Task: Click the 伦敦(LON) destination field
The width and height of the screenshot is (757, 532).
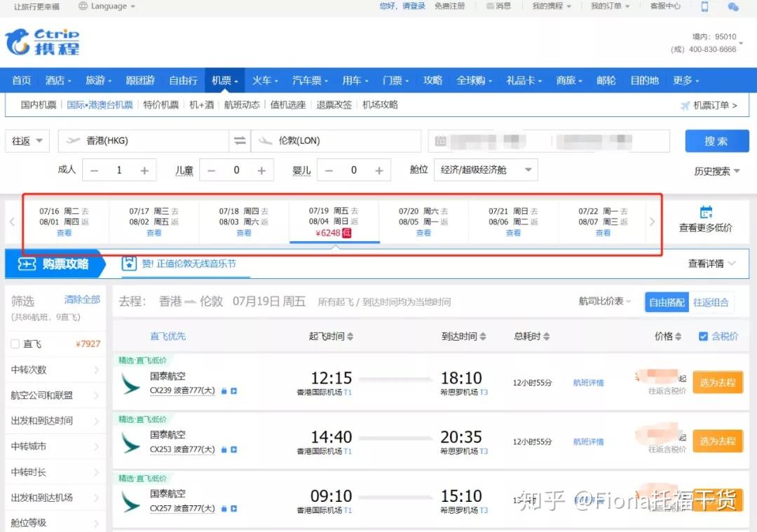Action: point(336,141)
